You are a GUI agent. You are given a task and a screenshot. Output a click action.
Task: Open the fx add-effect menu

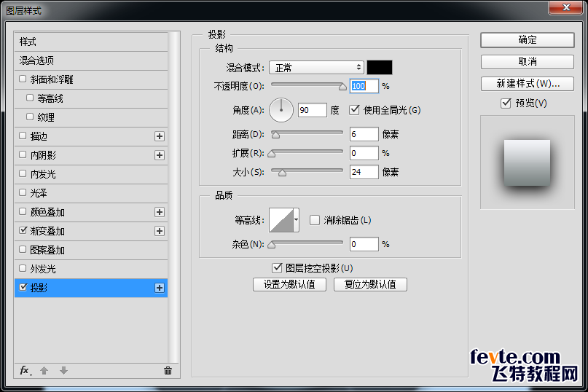coord(26,371)
